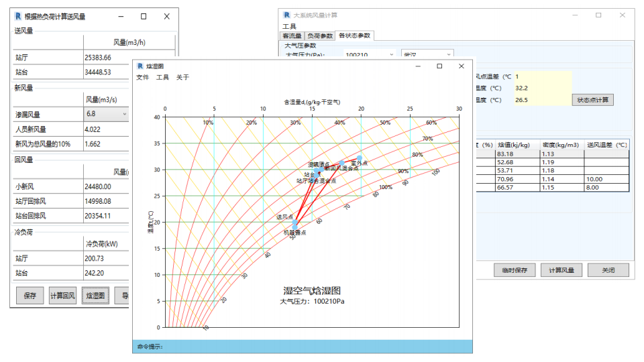Select the 站厅 cooling load value 200.73
Screen dimensions: 644x362
94,259
